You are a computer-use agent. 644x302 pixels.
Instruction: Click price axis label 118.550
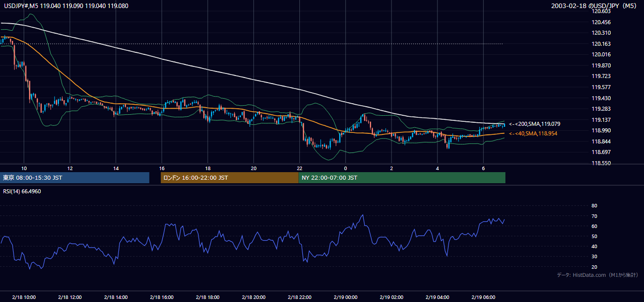point(602,163)
